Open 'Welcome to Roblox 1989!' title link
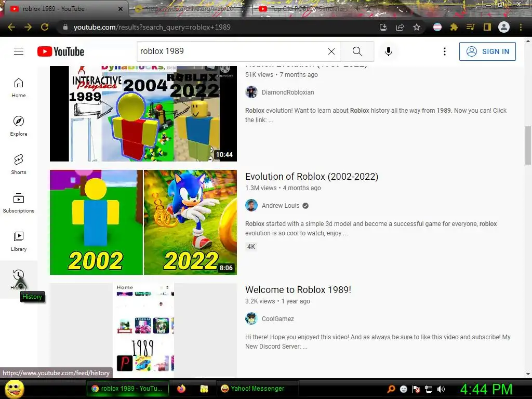The width and height of the screenshot is (532, 399). click(298, 290)
